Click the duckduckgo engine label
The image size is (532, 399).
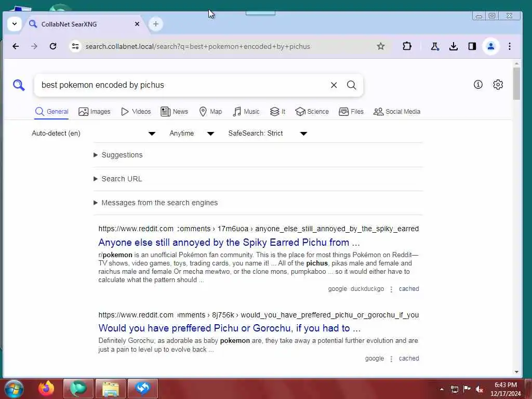[x=367, y=289]
